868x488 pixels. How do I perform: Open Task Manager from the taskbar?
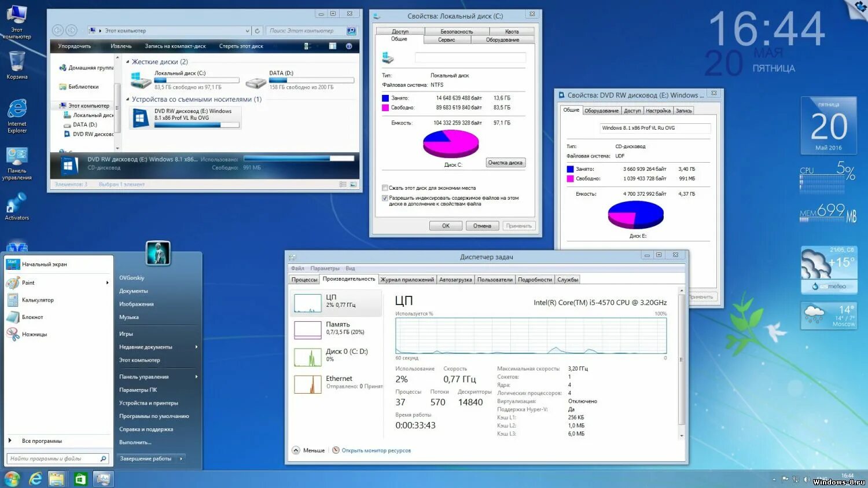103,479
